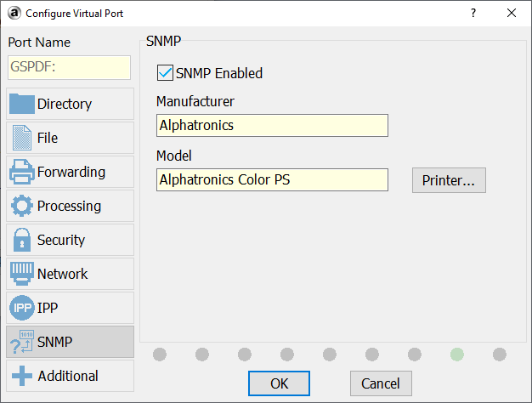Click the Processing gear icon
Viewport: 532px width, 403px height.
(x=22, y=206)
